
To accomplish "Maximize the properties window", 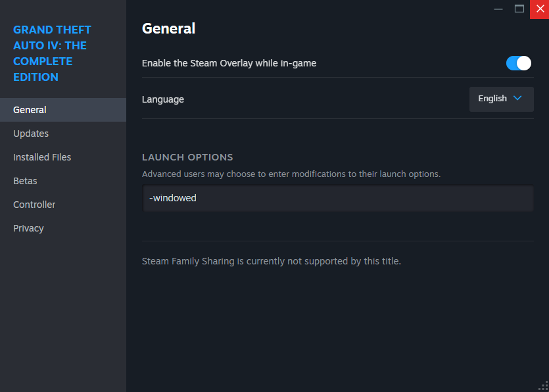I will (519, 9).
